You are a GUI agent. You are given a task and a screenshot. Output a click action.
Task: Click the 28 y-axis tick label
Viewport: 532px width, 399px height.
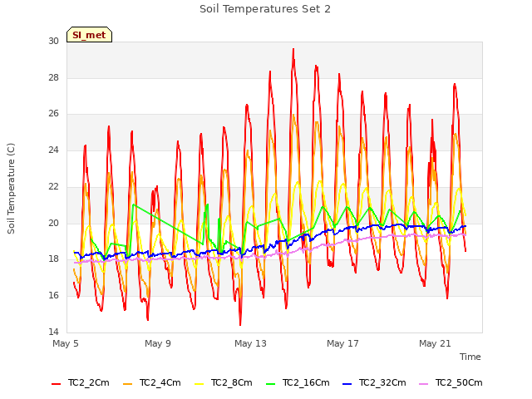(x=53, y=77)
